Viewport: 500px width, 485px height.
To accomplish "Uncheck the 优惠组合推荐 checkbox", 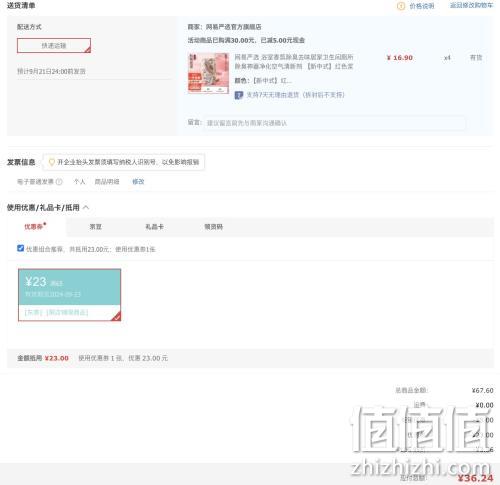I will [x=20, y=248].
